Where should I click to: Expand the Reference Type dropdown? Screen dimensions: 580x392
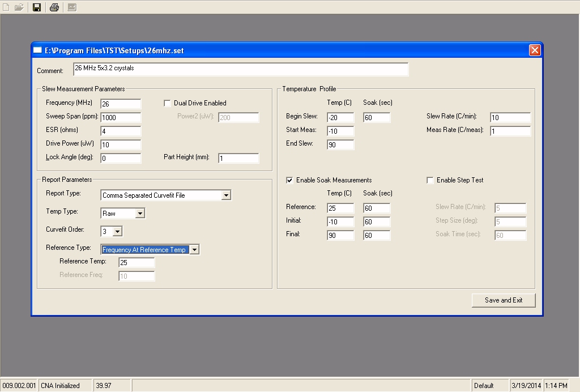(194, 250)
